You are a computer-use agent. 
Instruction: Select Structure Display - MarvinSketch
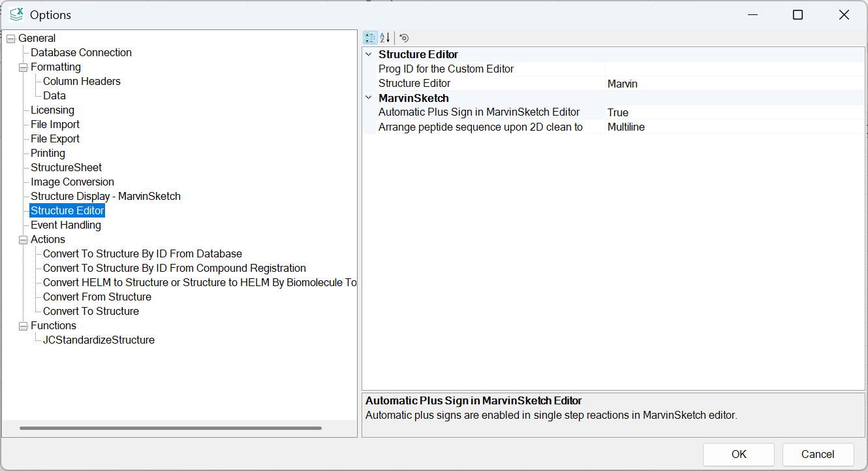(105, 197)
